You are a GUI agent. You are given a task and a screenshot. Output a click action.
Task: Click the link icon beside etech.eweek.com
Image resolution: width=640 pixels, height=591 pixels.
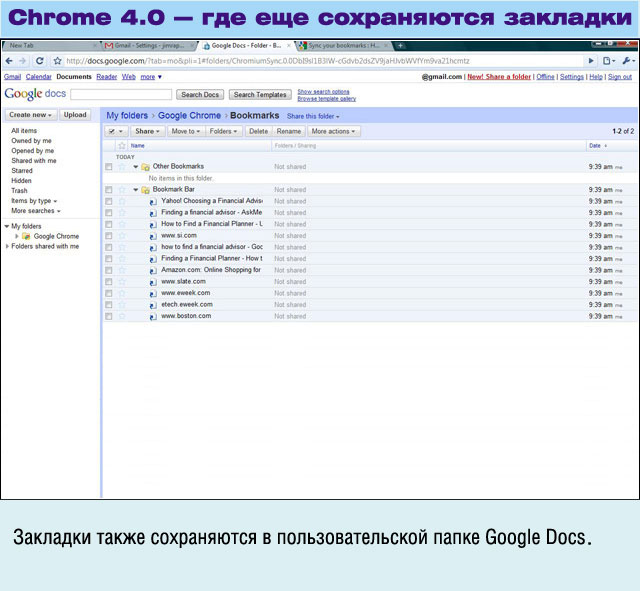[x=153, y=305]
